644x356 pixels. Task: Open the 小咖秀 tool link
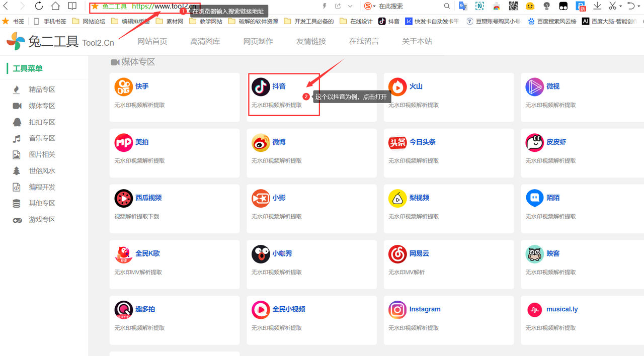tap(282, 253)
